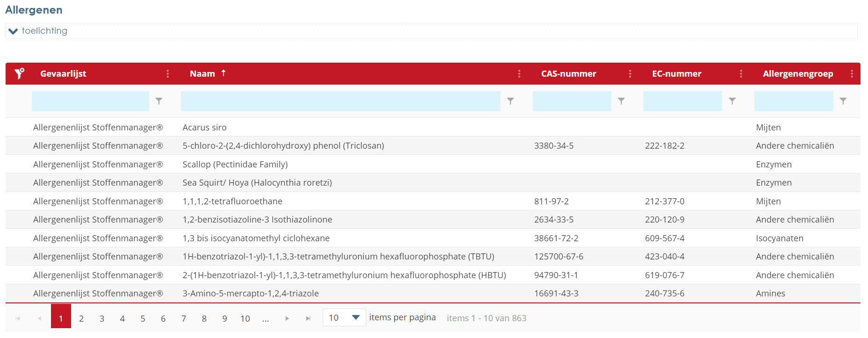Go to page 10 of results
The width and height of the screenshot is (868, 338).
(x=245, y=318)
